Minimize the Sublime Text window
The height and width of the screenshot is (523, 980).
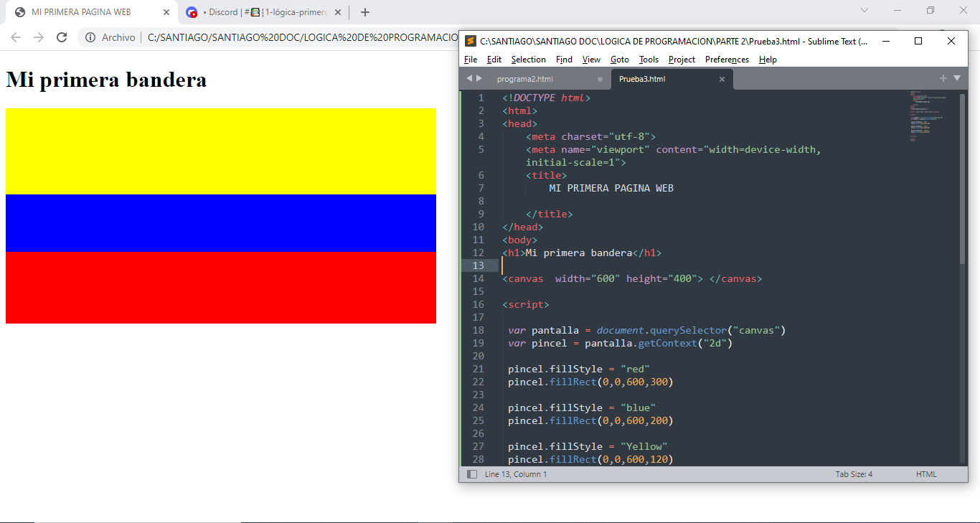885,41
